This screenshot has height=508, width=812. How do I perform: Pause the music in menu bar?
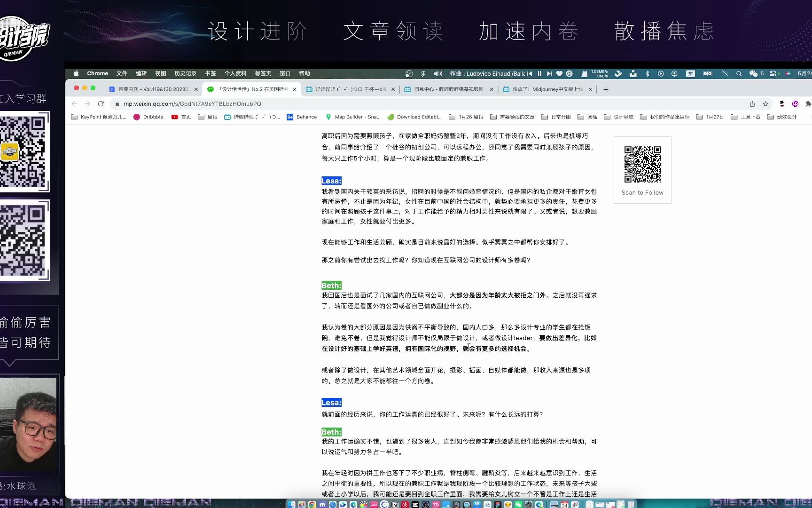tap(539, 73)
